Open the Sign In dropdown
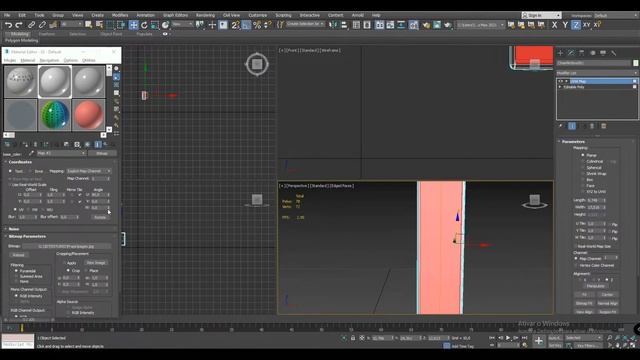640x360 pixels. 541,15
